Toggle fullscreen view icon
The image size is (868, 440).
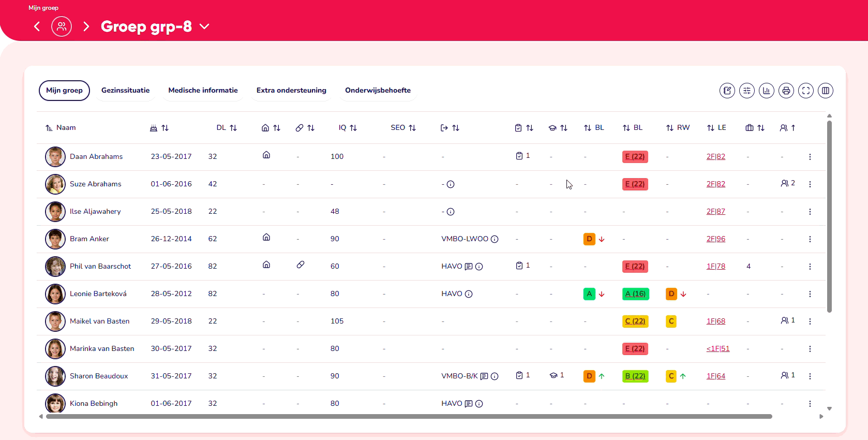[x=806, y=91]
